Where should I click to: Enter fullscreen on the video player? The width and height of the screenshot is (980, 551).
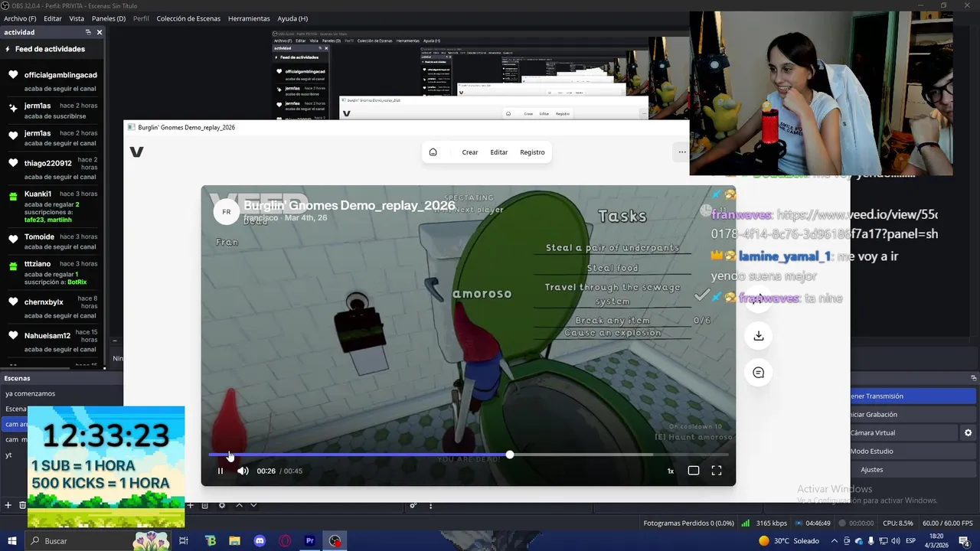[717, 471]
